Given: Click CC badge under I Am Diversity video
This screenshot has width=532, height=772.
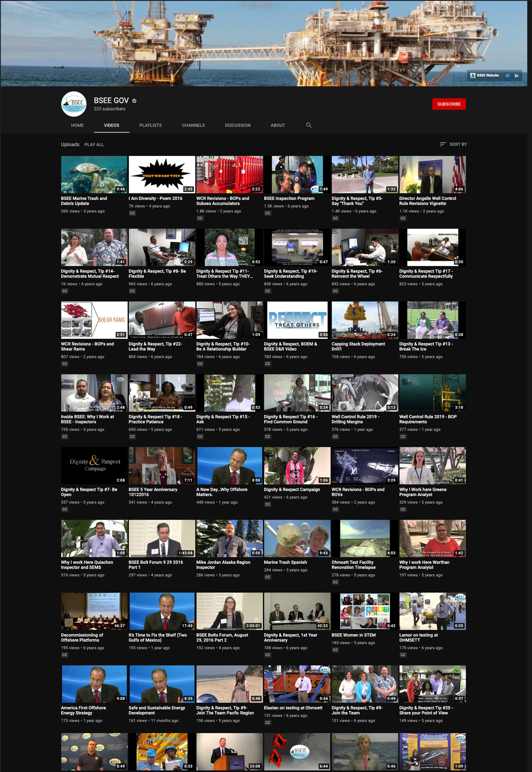Looking at the screenshot, I should point(132,213).
